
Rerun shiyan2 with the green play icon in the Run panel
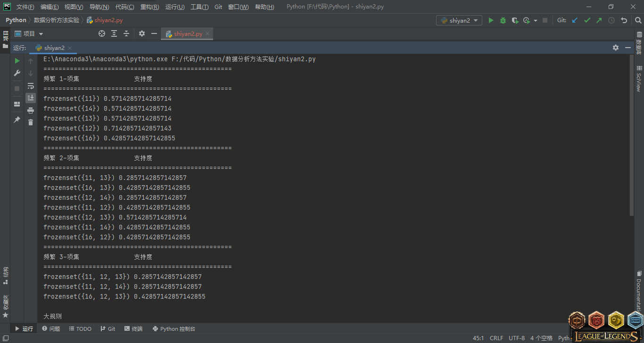(17, 61)
